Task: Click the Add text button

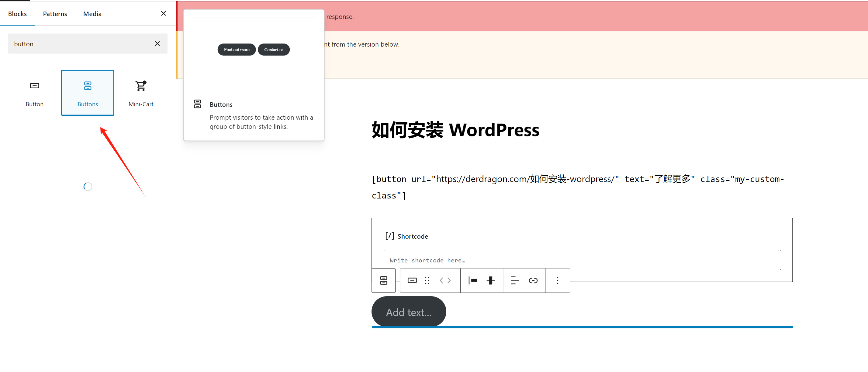Action: tap(408, 312)
